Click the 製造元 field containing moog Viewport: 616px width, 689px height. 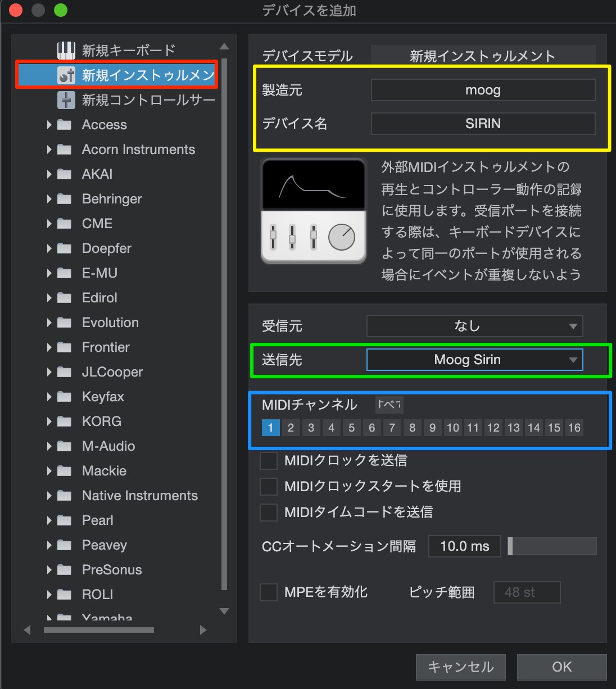483,90
